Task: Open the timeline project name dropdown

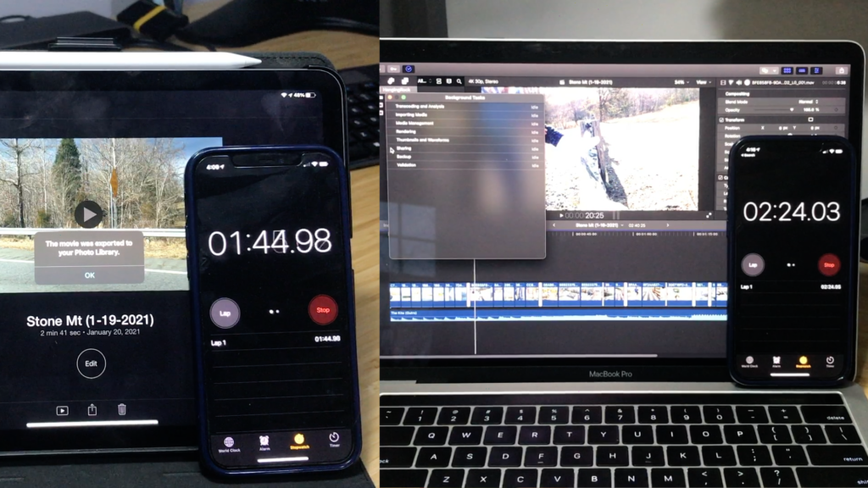Action: click(x=599, y=225)
